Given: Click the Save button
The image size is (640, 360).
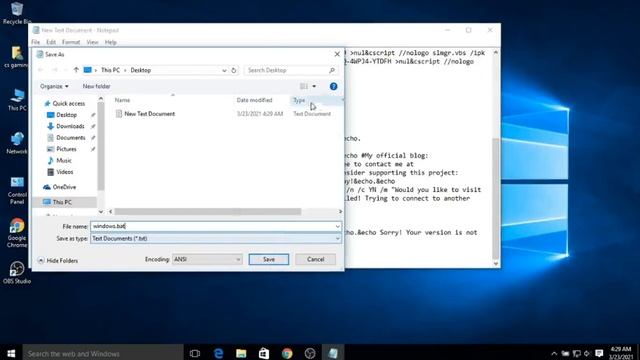Looking at the screenshot, I should (269, 259).
